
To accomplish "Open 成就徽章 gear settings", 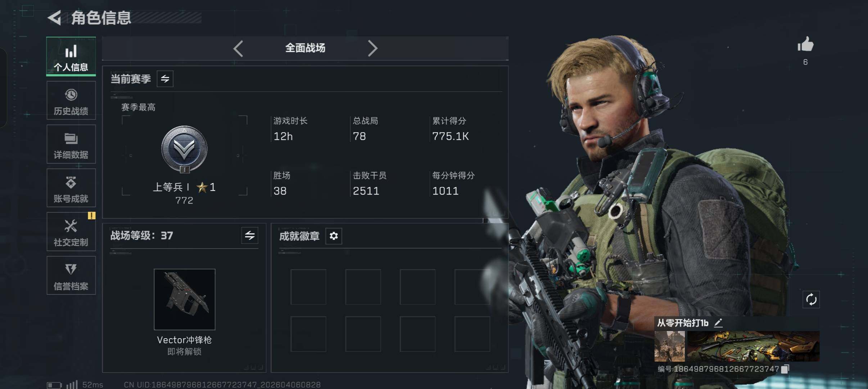I will 334,236.
